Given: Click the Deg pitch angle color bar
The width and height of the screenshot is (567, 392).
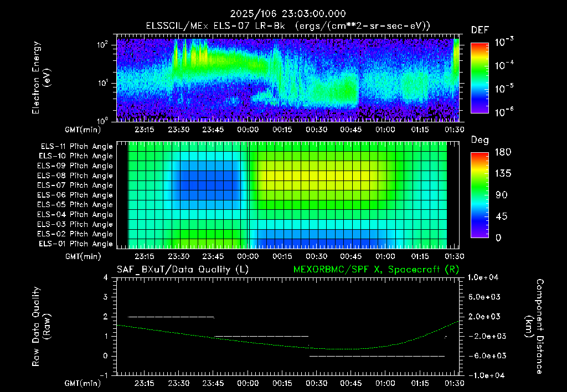Looking at the screenshot, I should 480,195.
